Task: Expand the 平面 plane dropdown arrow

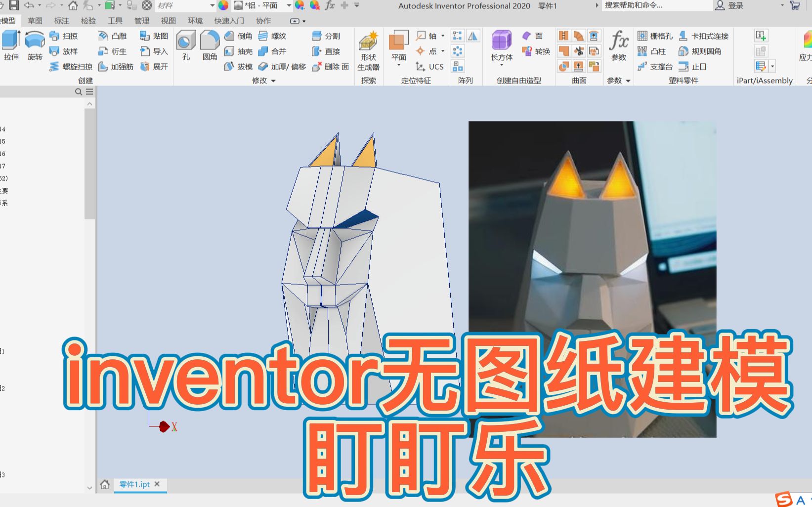Action: [398, 65]
